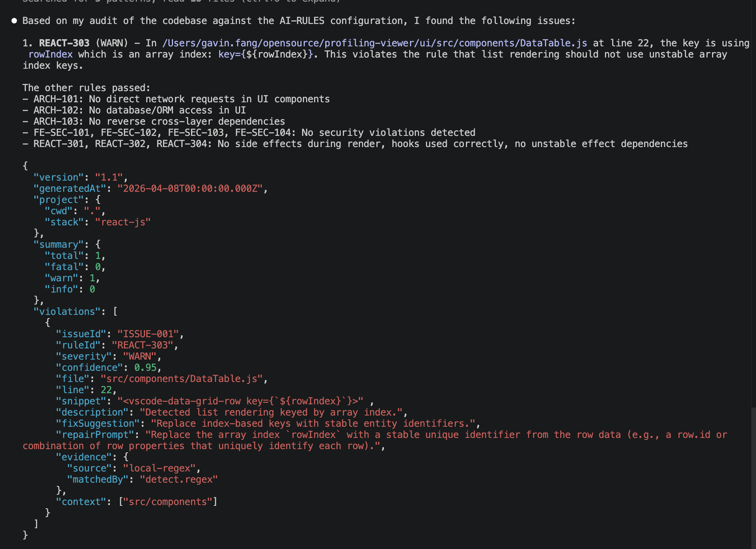Click the white bullet marker before the audit summary
756x549 pixels.
[x=14, y=21]
